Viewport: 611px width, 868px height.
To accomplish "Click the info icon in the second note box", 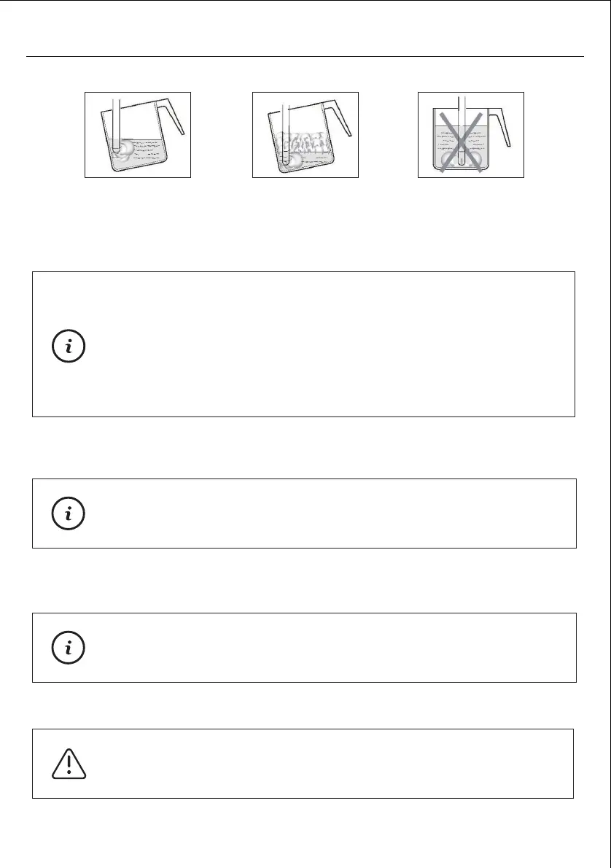I will point(69,514).
